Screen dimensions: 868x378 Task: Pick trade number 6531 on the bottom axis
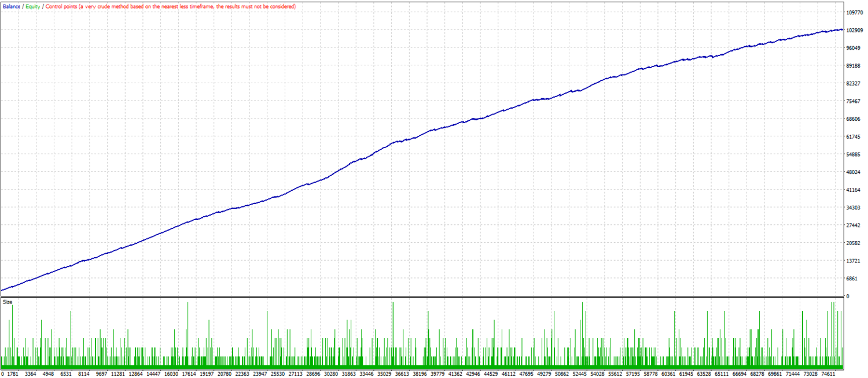[x=67, y=374]
